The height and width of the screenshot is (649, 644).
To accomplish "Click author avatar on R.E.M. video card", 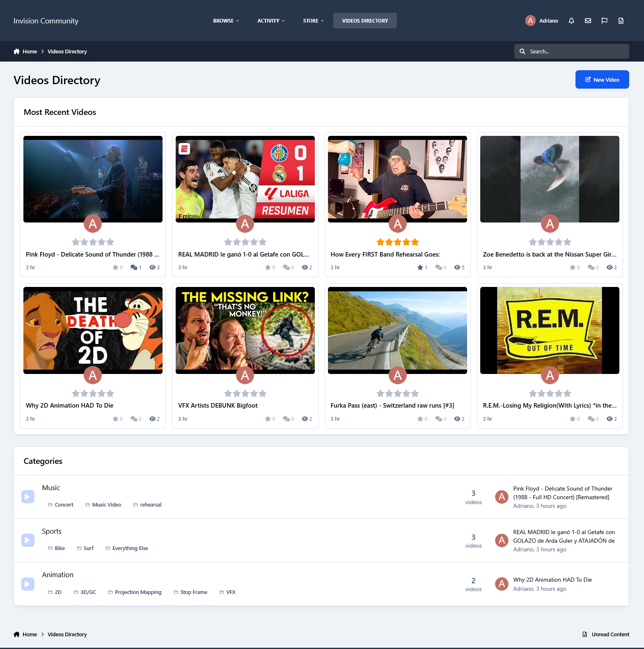I will click(x=550, y=375).
